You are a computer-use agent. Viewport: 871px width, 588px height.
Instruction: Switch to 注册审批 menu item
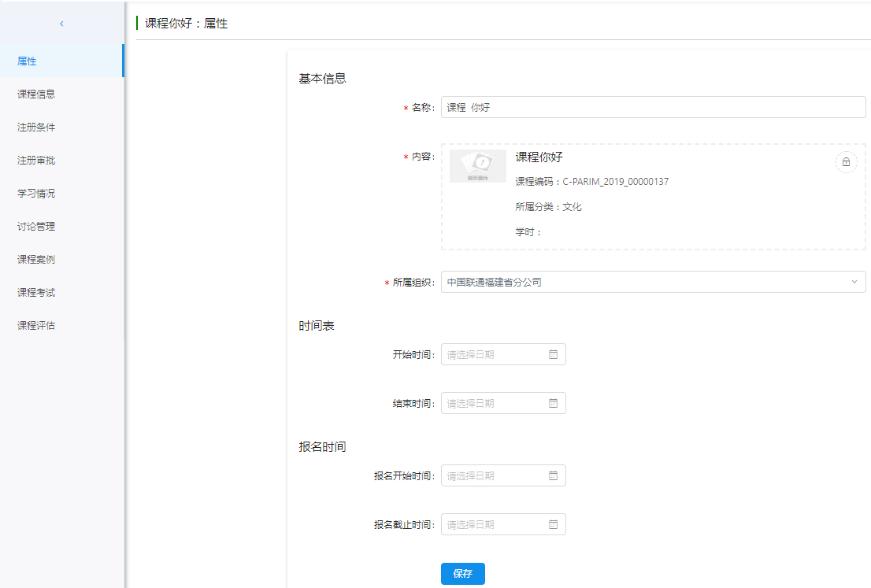pyautogui.click(x=36, y=161)
